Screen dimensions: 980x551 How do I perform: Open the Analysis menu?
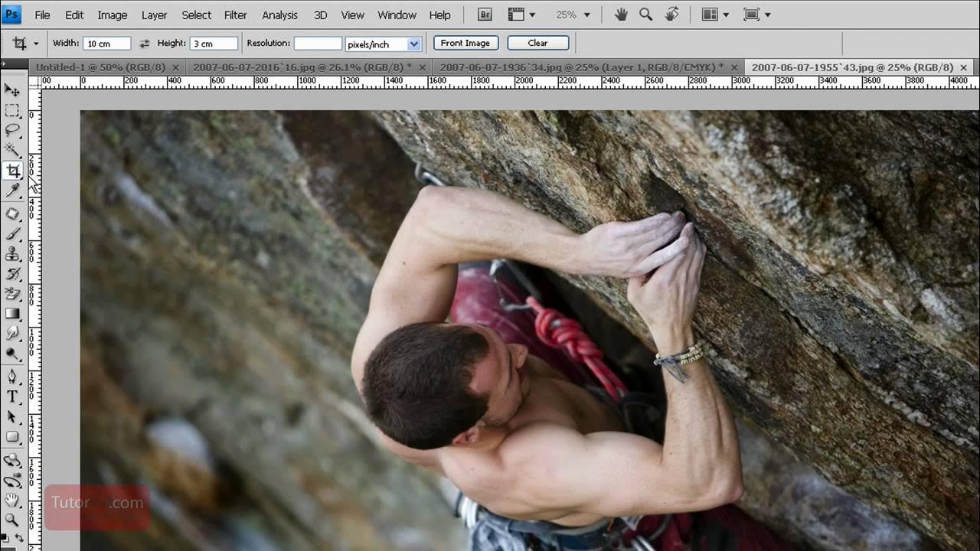pos(279,15)
